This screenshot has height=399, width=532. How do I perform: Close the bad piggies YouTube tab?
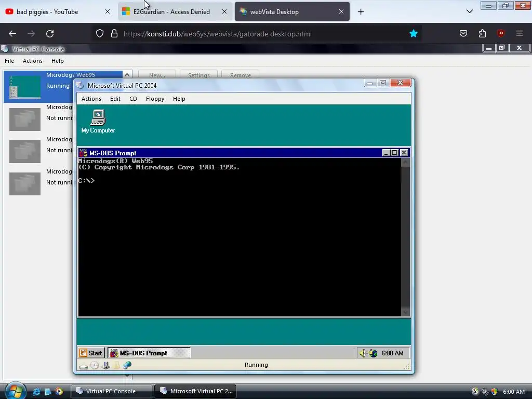coord(107,11)
